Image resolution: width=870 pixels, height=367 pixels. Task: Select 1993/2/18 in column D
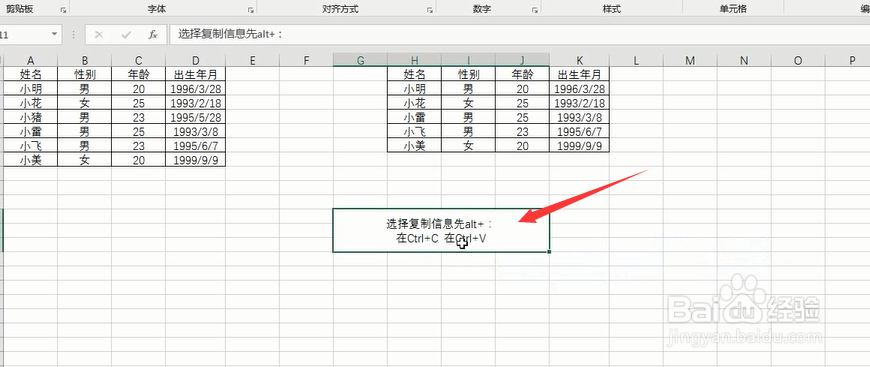[195, 103]
